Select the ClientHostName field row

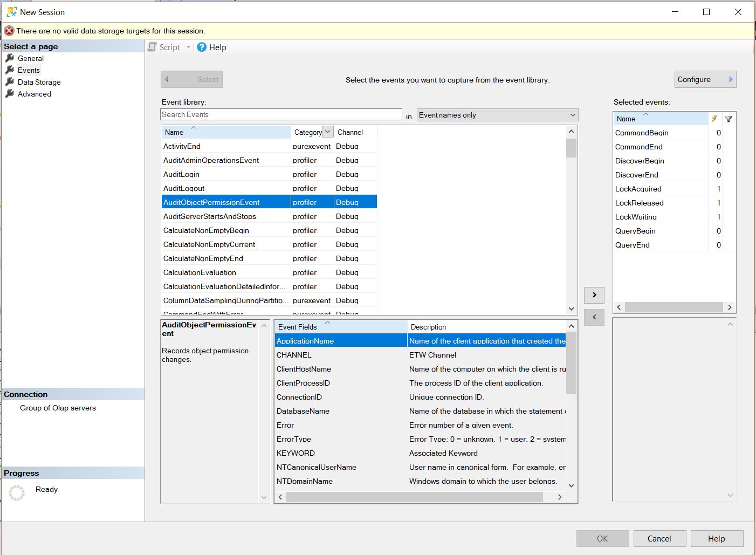tap(420, 369)
